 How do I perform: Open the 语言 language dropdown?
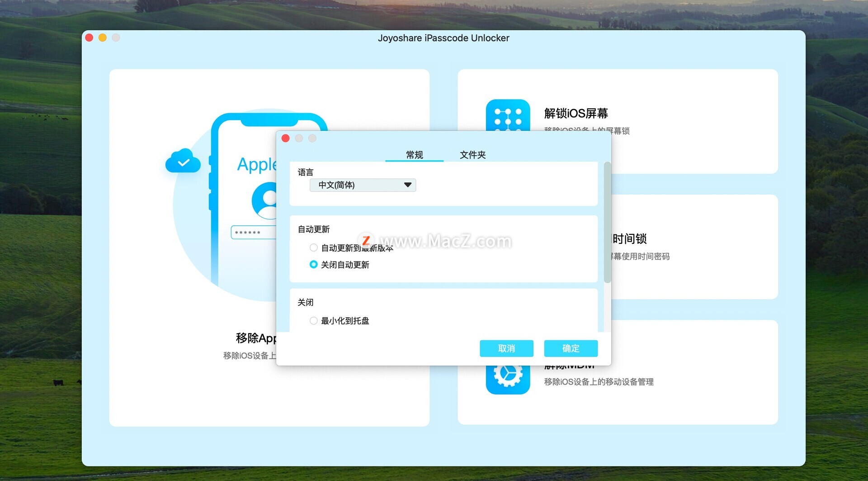363,185
